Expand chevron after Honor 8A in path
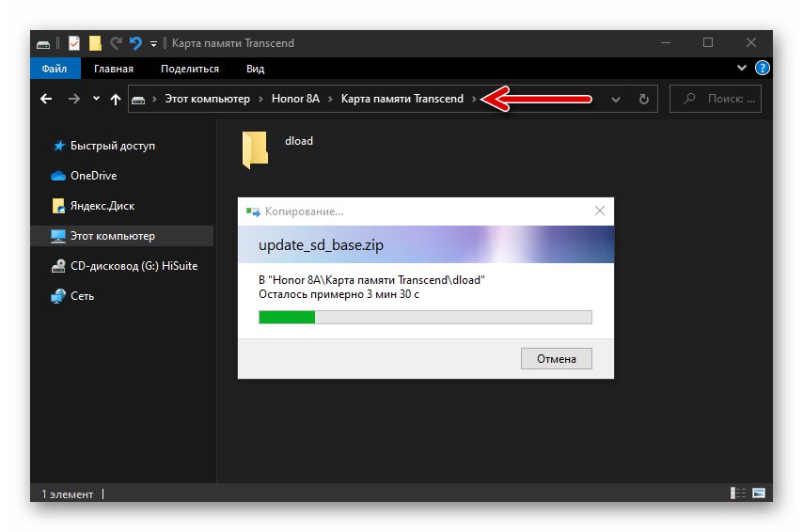 pos(330,100)
